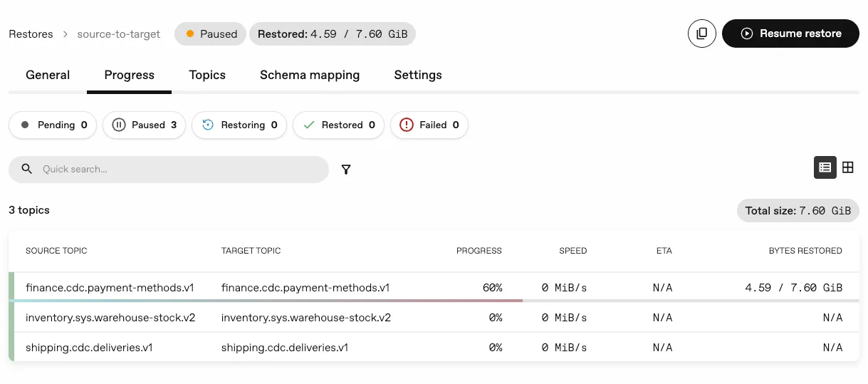Switch to list view layout
868x384 pixels.
tap(825, 167)
